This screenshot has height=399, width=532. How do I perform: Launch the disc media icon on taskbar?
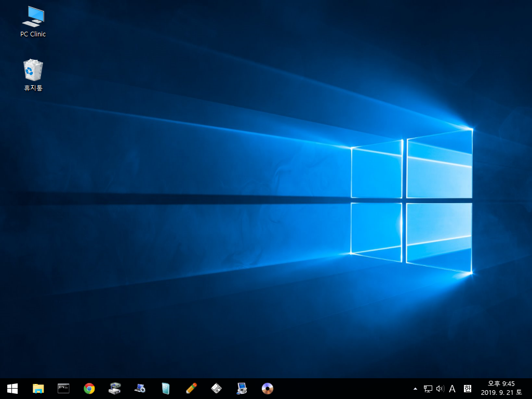coord(268,389)
